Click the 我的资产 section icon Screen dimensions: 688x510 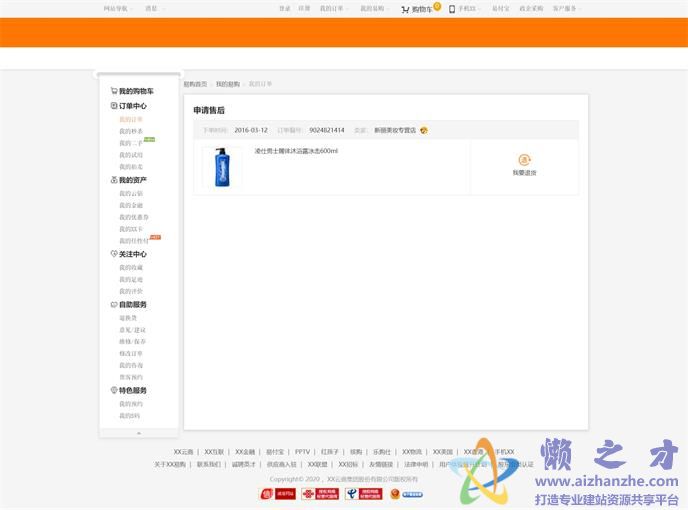coord(114,180)
